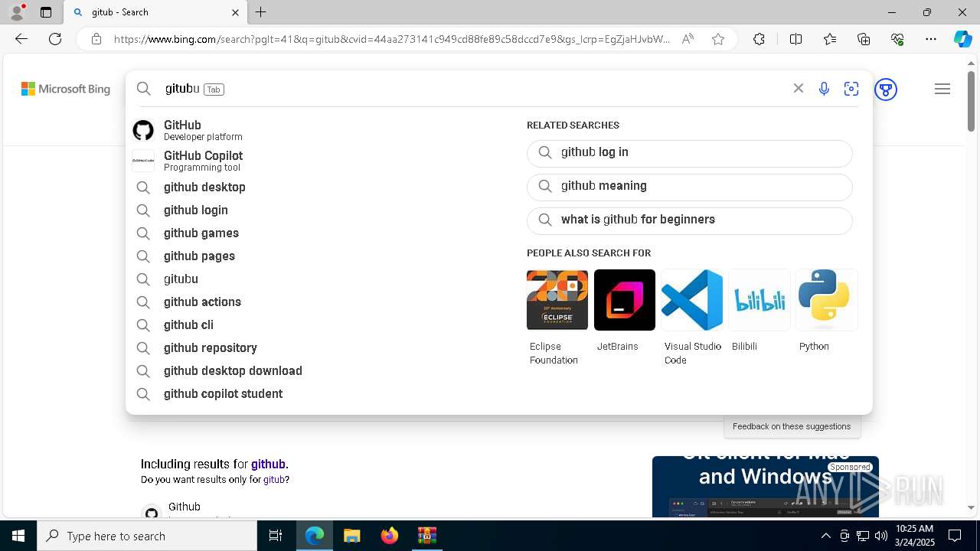Open the Extensions puzzle icon

point(759,39)
